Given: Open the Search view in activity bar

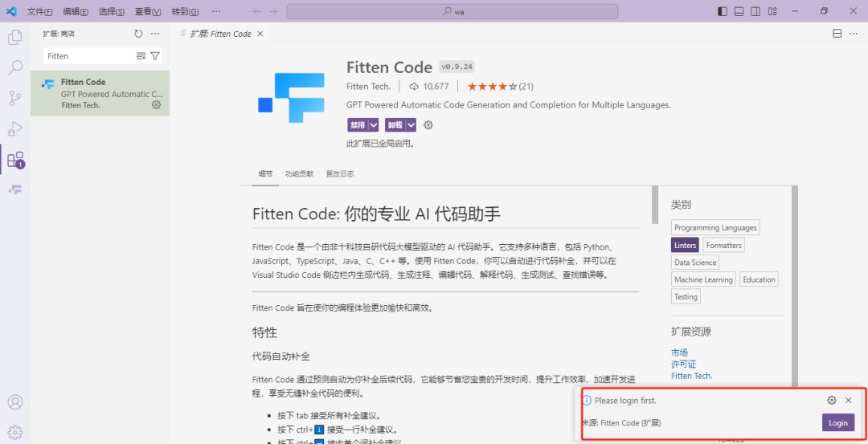Looking at the screenshot, I should (x=15, y=67).
